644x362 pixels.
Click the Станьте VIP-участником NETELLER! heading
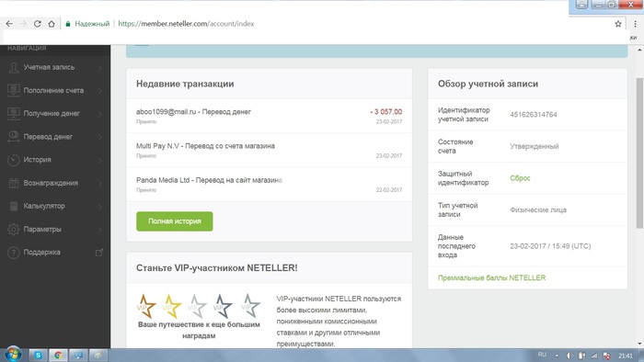pos(217,267)
